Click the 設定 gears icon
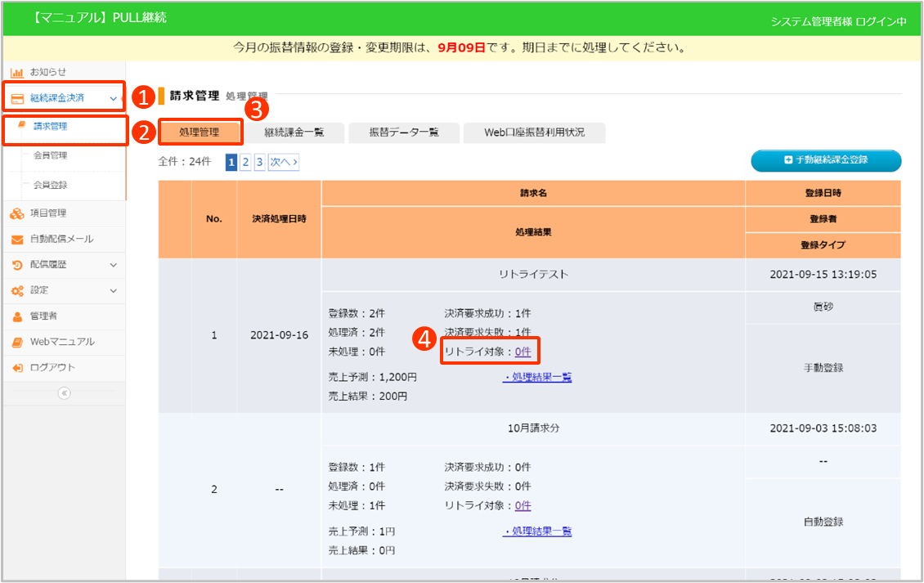Screen dimensions: 924x583 (x=16, y=290)
